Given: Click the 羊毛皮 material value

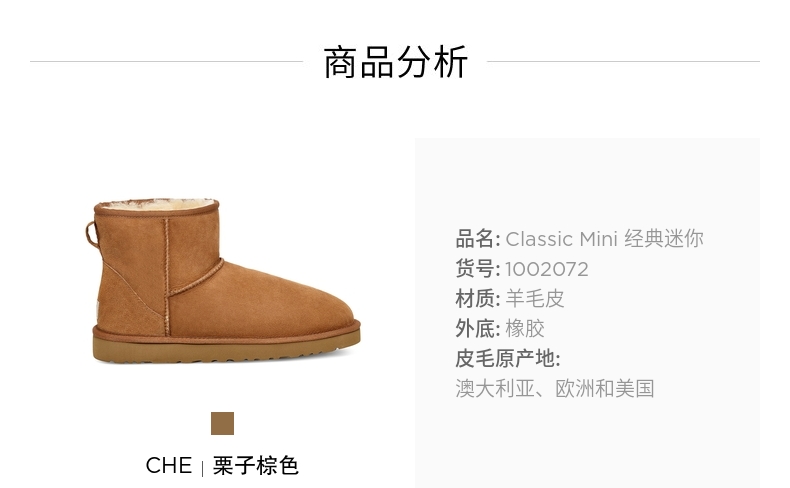Looking at the screenshot, I should [535, 299].
